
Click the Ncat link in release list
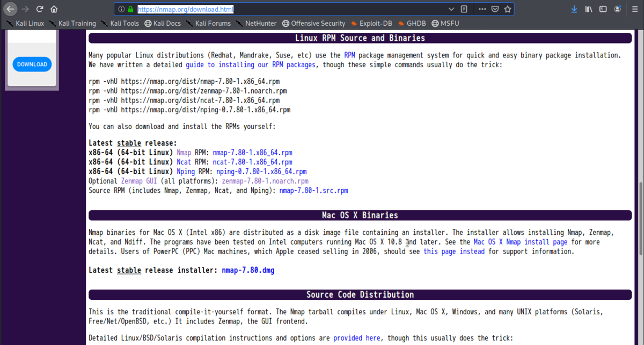pos(184,162)
